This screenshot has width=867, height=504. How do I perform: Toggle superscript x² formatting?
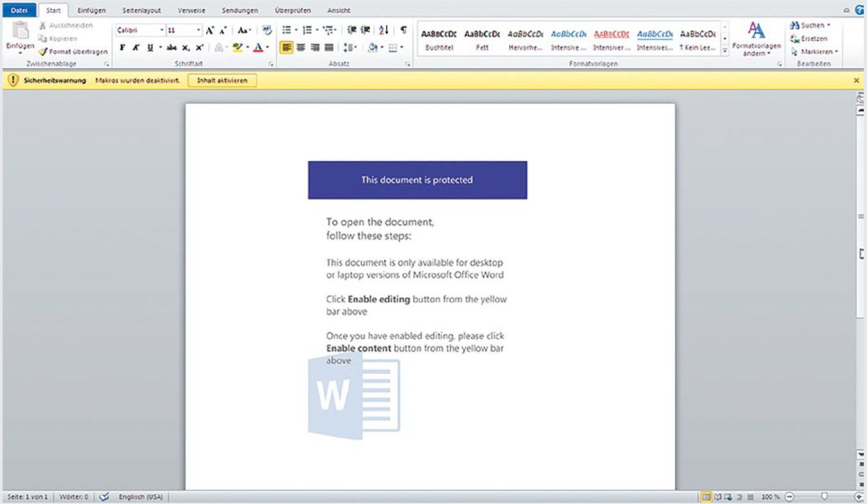click(200, 48)
